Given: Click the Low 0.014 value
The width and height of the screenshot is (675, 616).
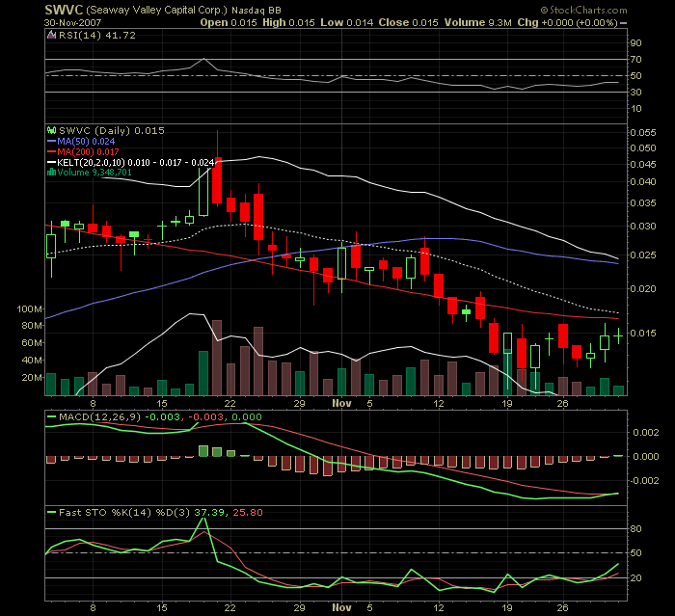Looking at the screenshot, I should [x=347, y=23].
